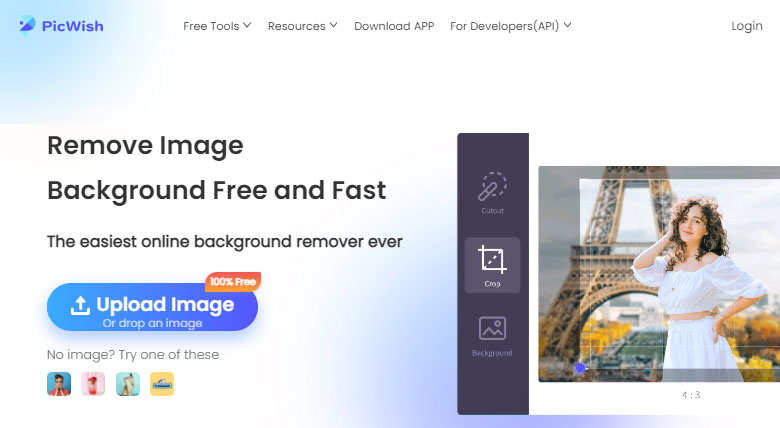The height and width of the screenshot is (428, 780).
Task: Click the upload arrow icon
Action: tap(80, 306)
